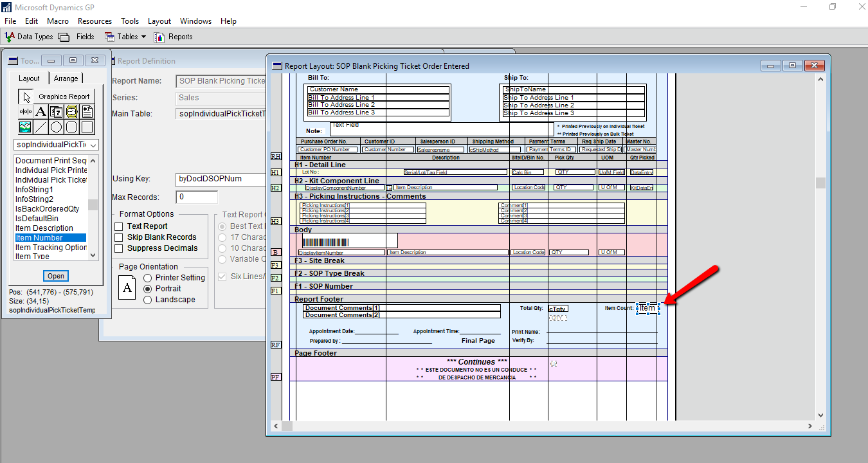Select the arrow pointer tool in Toolbox

click(26, 96)
